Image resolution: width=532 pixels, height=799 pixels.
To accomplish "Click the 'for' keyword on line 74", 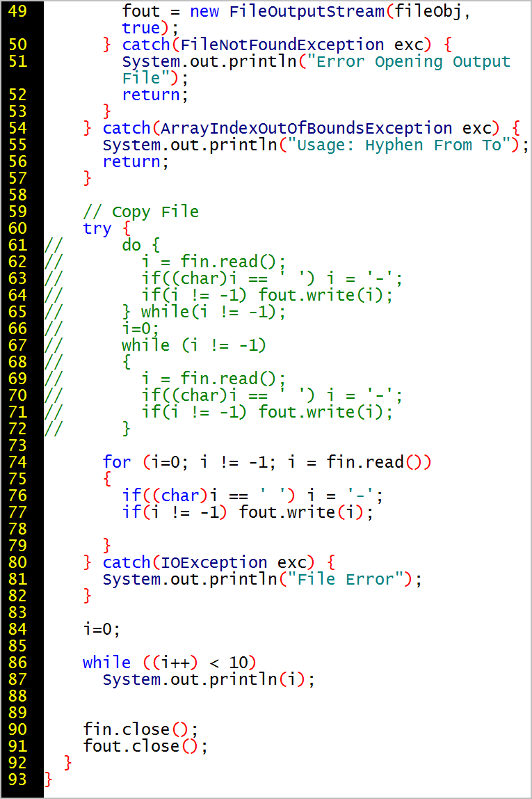I will (117, 462).
